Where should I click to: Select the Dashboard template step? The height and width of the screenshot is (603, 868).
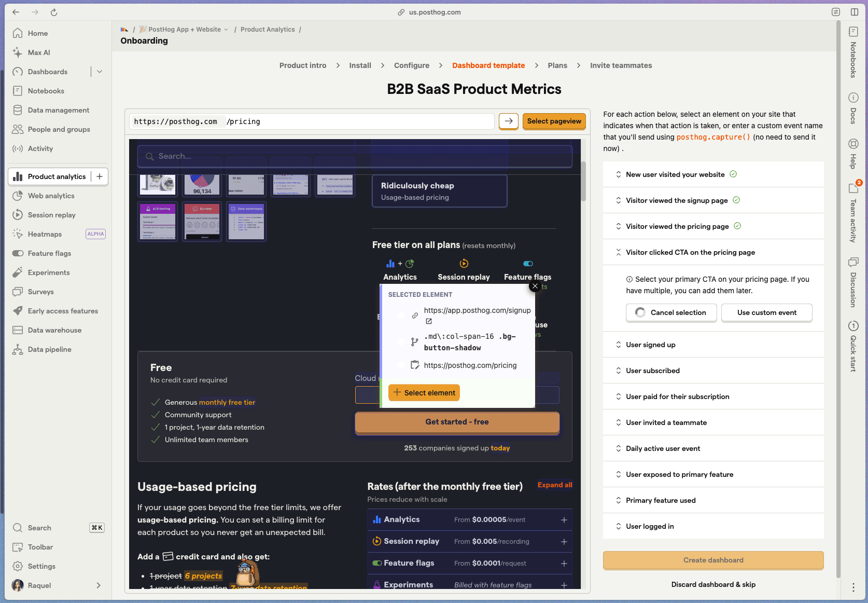[488, 65]
